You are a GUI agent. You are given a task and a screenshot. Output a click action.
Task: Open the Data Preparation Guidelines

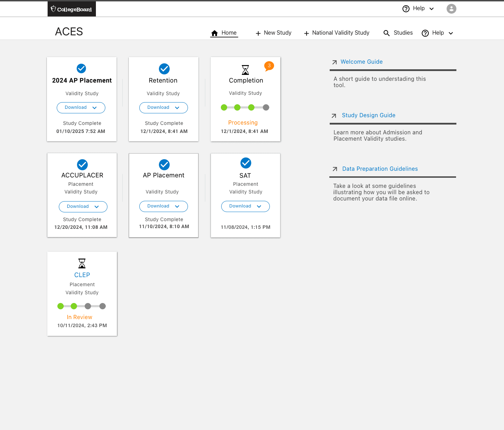380,169
